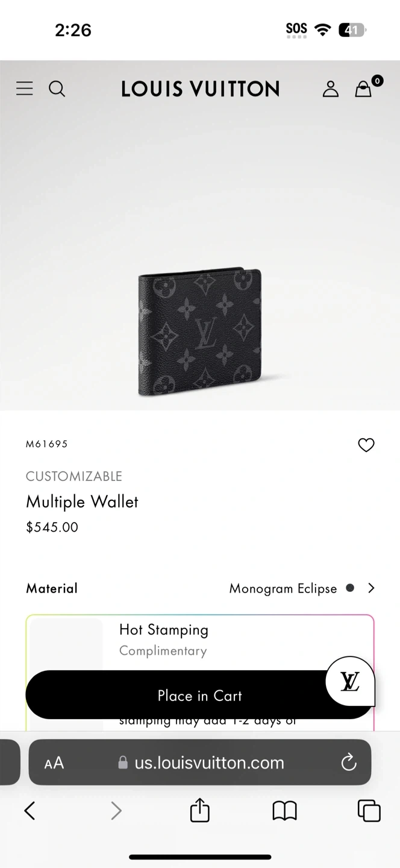The height and width of the screenshot is (868, 400).
Task: Open Safari tabs overview icon
Action: [x=369, y=811]
